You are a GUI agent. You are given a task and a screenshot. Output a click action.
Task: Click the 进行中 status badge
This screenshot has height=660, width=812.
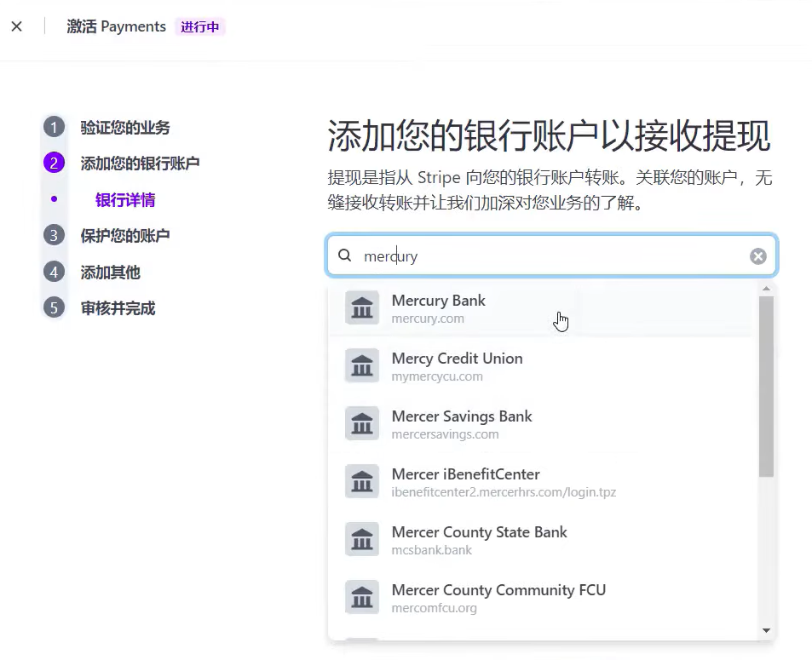[200, 26]
